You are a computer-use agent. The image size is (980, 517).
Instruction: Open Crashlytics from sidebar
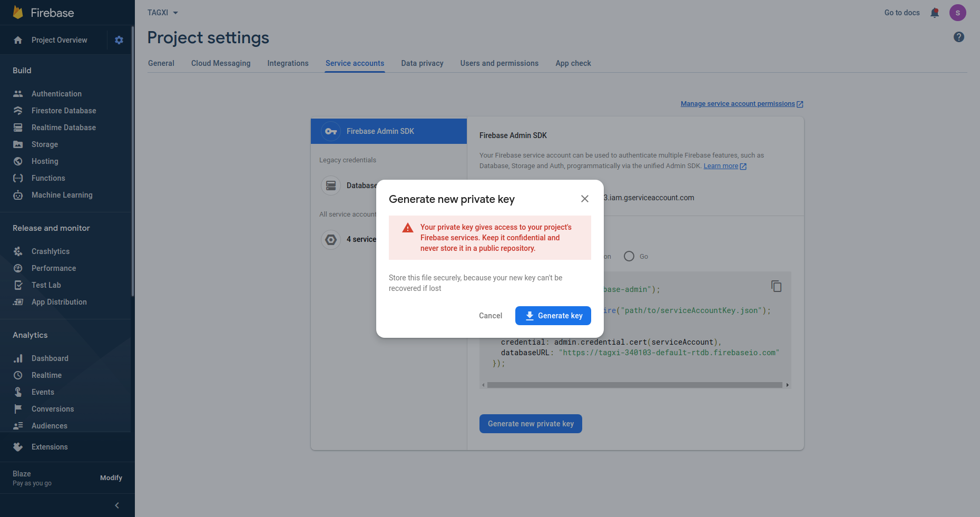(x=51, y=251)
